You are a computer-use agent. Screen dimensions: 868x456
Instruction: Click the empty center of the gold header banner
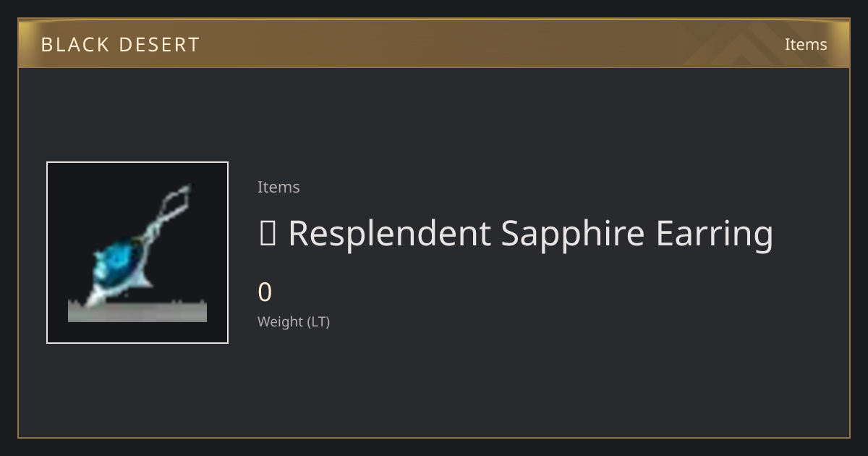434,43
